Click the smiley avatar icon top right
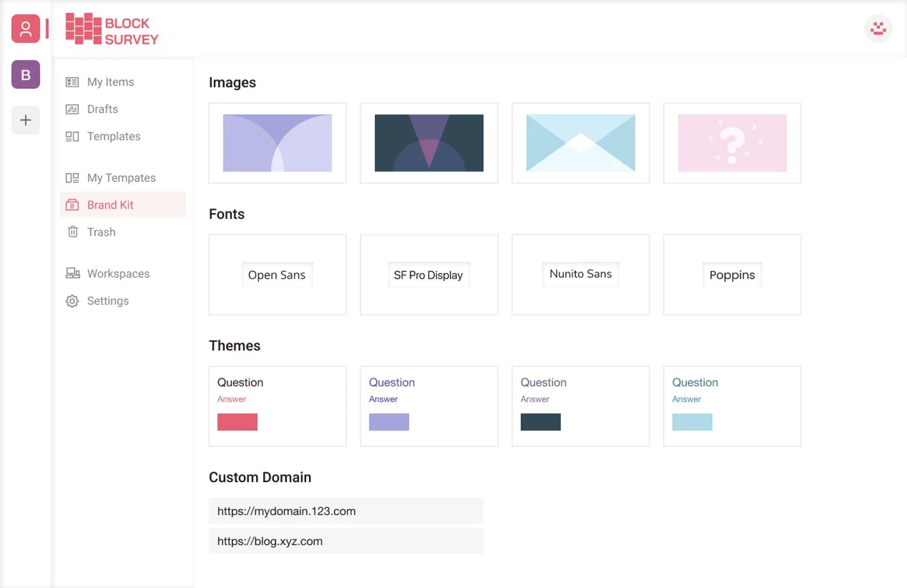This screenshot has height=588, width=907. [x=878, y=28]
